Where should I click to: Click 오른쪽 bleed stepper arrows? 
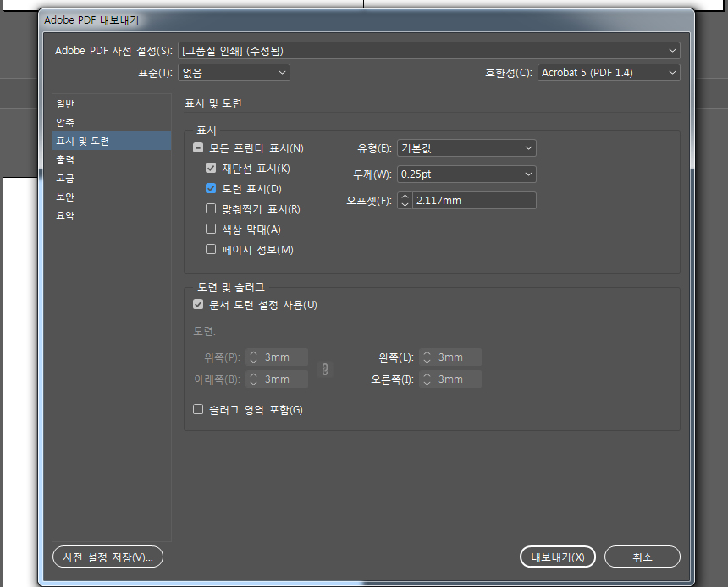(x=427, y=379)
